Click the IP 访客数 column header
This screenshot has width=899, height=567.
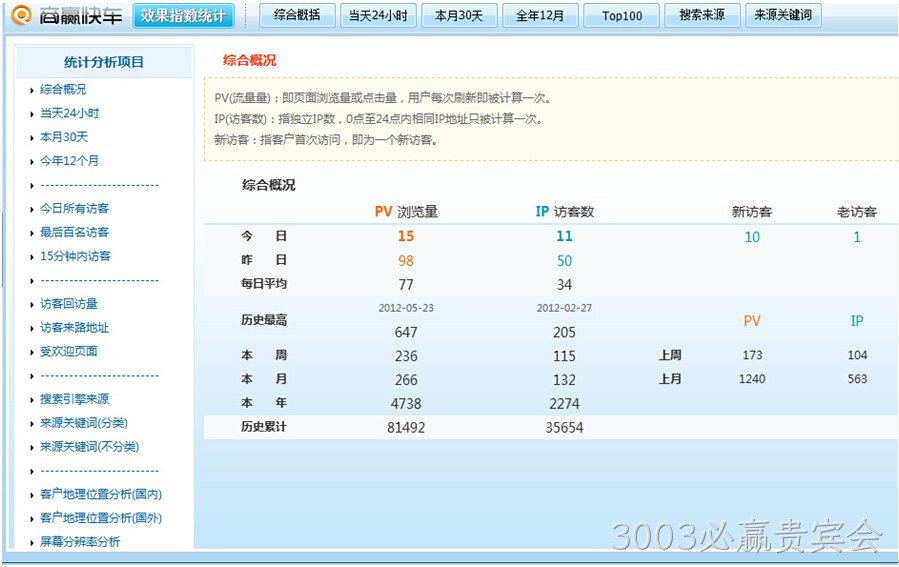(565, 212)
